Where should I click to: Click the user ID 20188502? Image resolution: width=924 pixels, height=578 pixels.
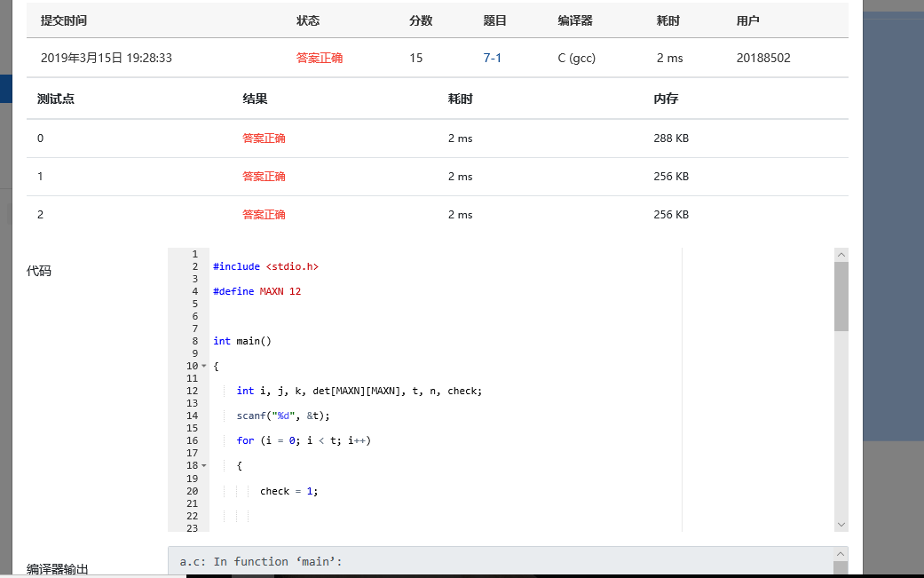pos(763,58)
